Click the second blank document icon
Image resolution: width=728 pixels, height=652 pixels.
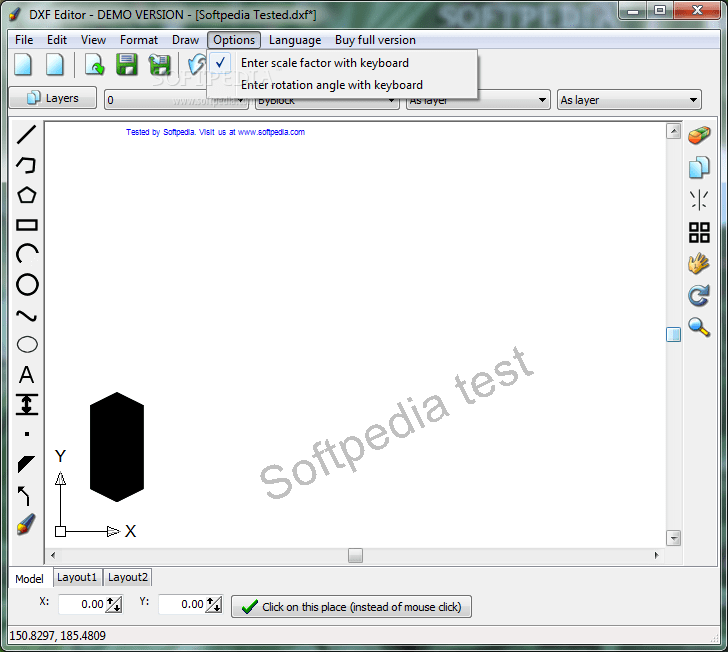coord(55,64)
